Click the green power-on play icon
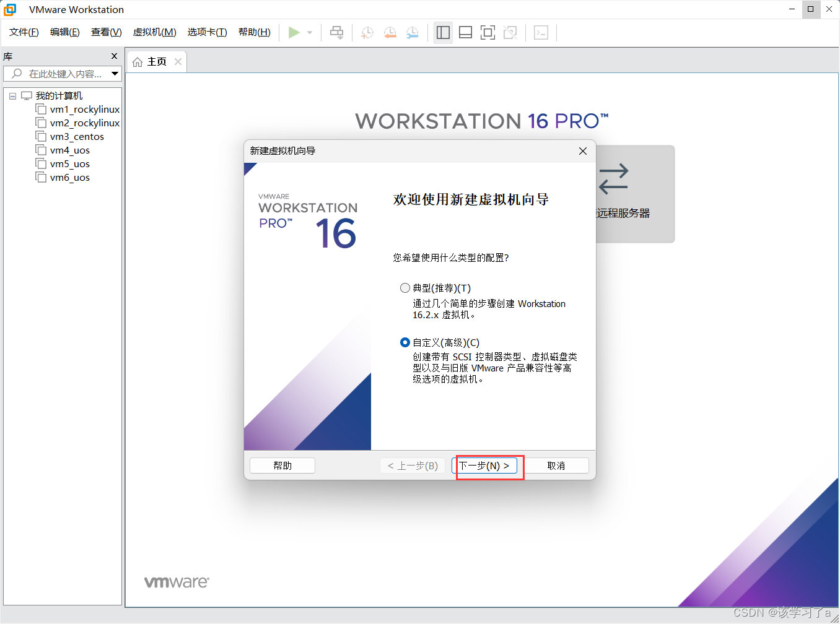This screenshot has width=840, height=624. point(294,32)
